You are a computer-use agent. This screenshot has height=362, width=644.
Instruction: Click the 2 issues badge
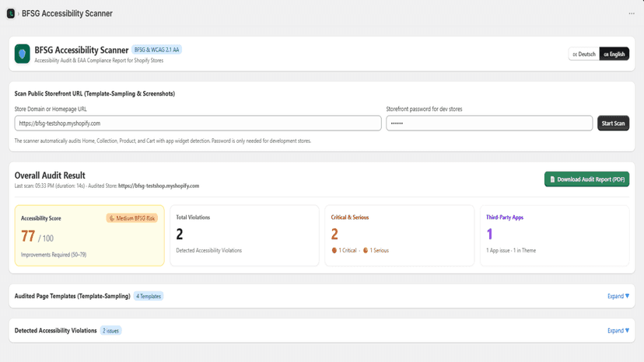pos(110,330)
